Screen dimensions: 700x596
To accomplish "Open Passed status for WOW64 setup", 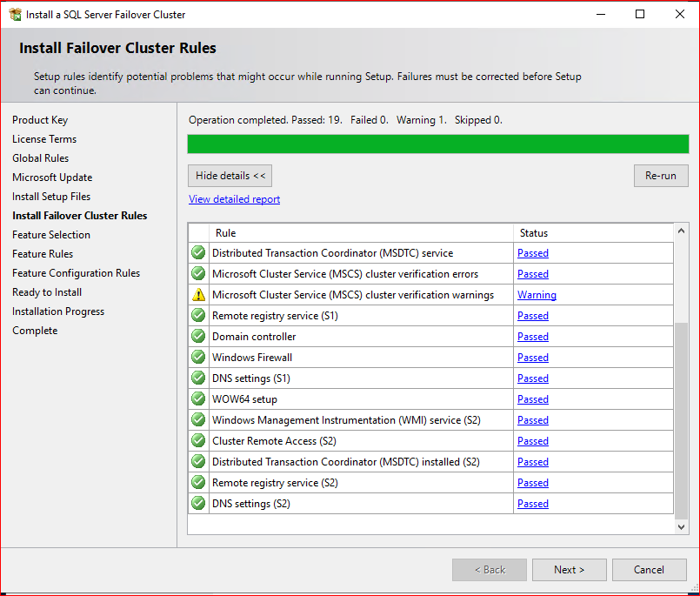I will pyautogui.click(x=532, y=399).
